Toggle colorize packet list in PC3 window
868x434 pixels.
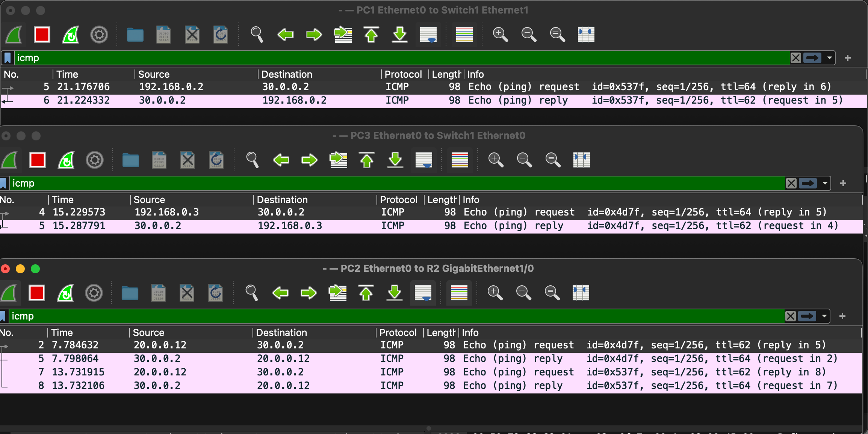[460, 160]
